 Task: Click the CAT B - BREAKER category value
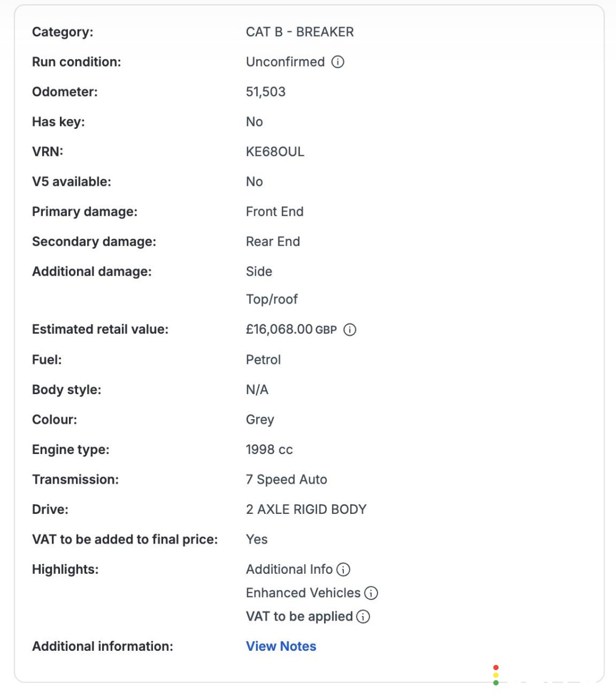(299, 32)
